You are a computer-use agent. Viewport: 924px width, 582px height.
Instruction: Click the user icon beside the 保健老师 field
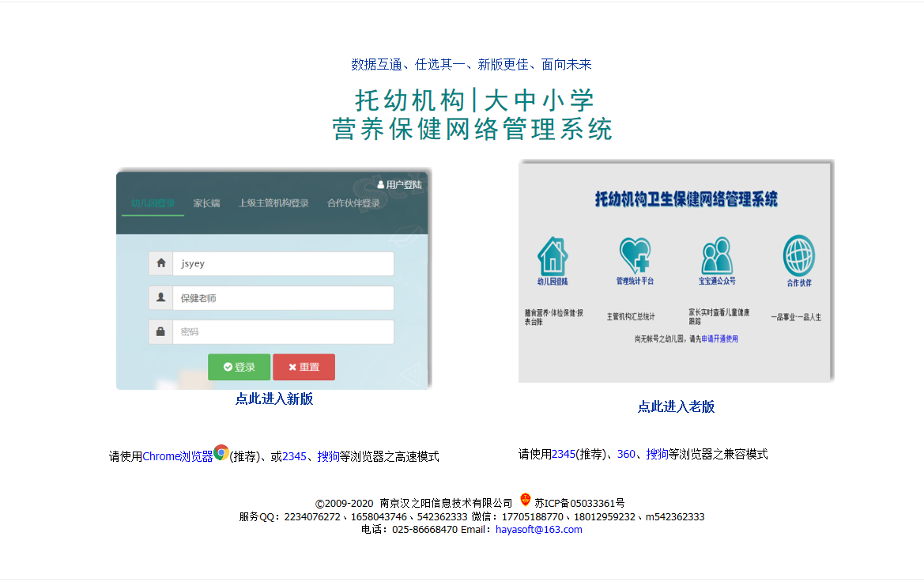click(161, 298)
